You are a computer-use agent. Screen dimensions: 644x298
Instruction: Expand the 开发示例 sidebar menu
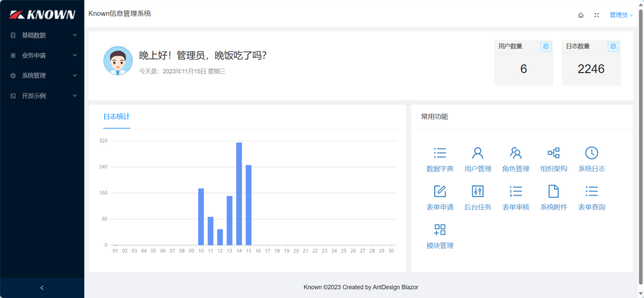tap(42, 96)
